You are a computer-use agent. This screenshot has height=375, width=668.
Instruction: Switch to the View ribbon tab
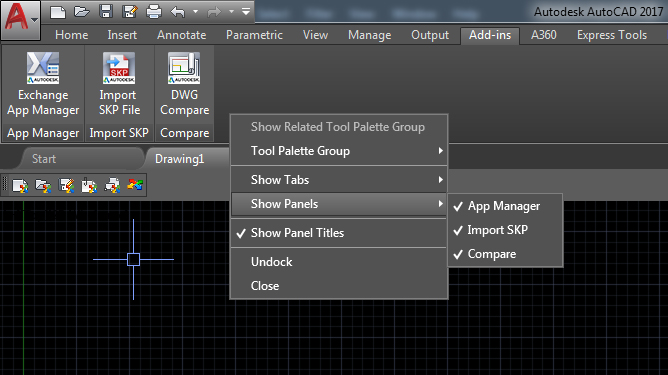(x=315, y=35)
